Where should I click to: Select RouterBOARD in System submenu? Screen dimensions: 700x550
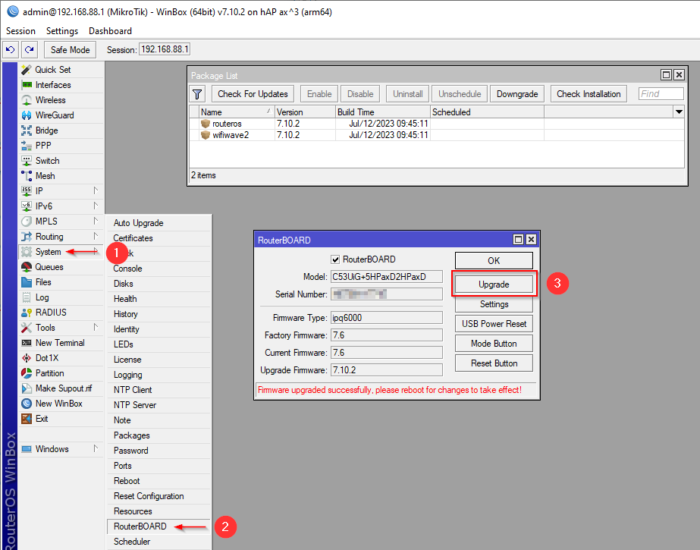[x=158, y=526]
